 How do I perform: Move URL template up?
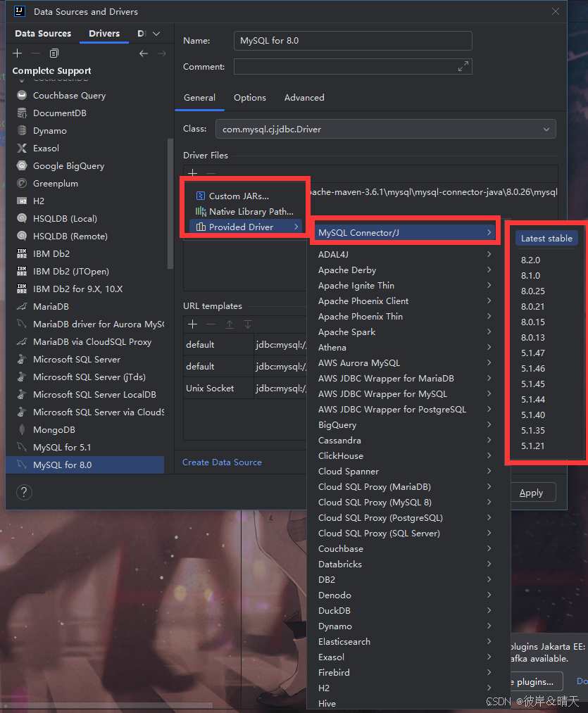(x=230, y=324)
